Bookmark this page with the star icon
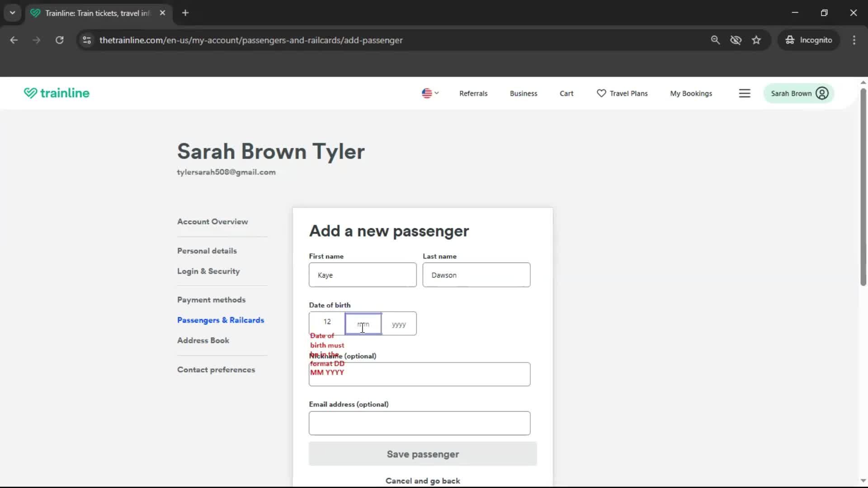Screen dimensions: 868x488 (x=756, y=40)
